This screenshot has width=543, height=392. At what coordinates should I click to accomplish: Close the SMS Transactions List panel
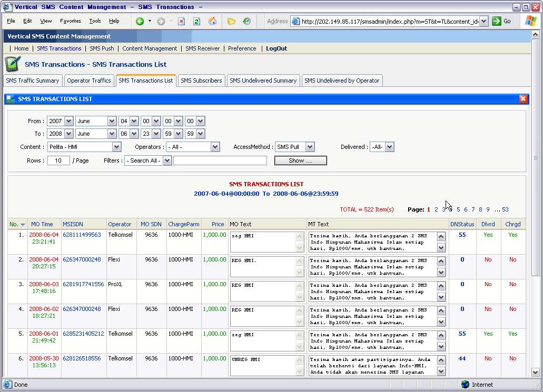(523, 99)
